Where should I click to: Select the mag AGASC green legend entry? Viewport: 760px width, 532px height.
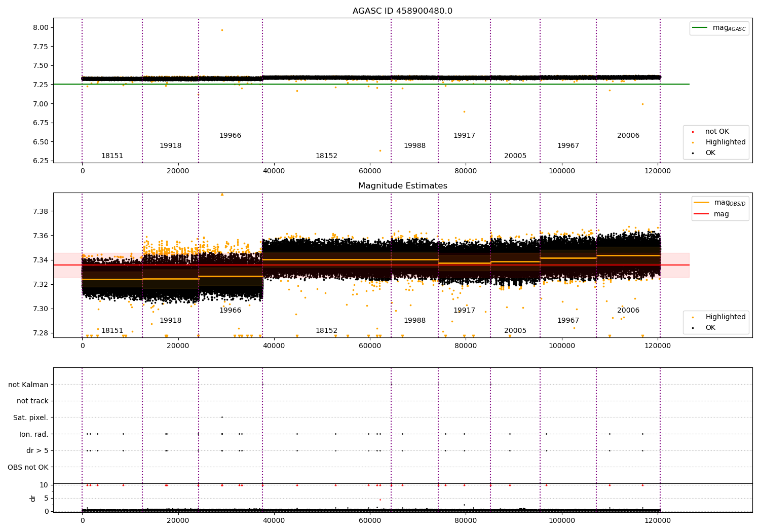click(719, 28)
